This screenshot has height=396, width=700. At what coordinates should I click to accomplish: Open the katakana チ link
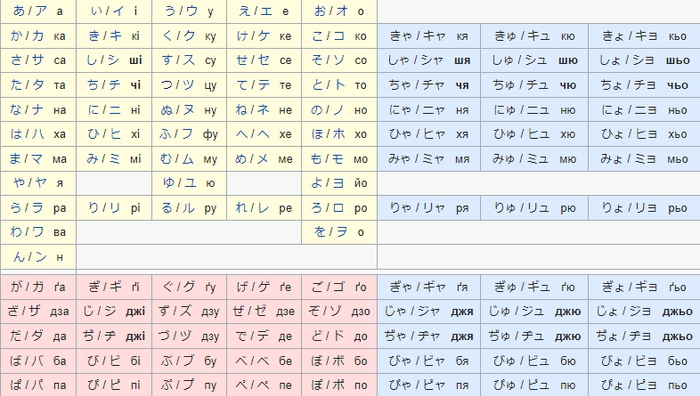point(114,84)
